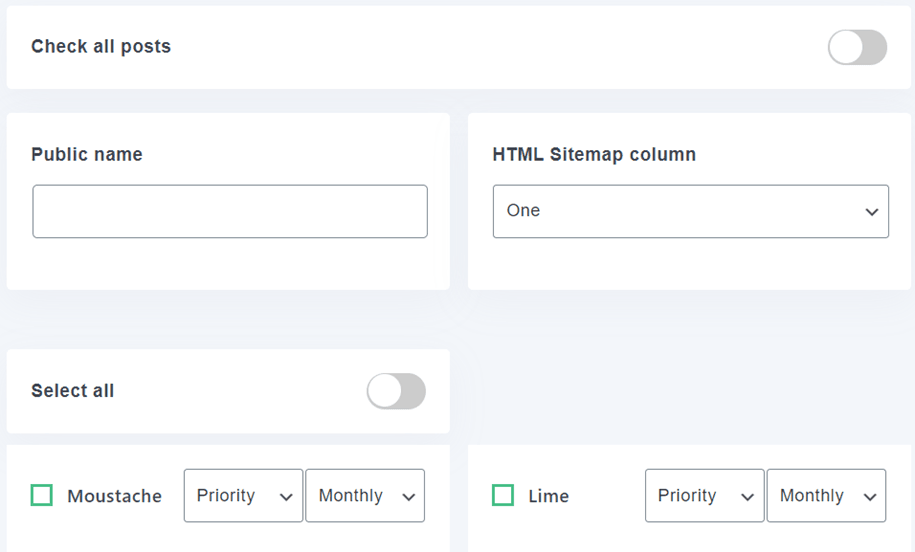Click the chevron arrow in HTML Sitemap column select
The height and width of the screenshot is (552, 915).
coord(871,212)
